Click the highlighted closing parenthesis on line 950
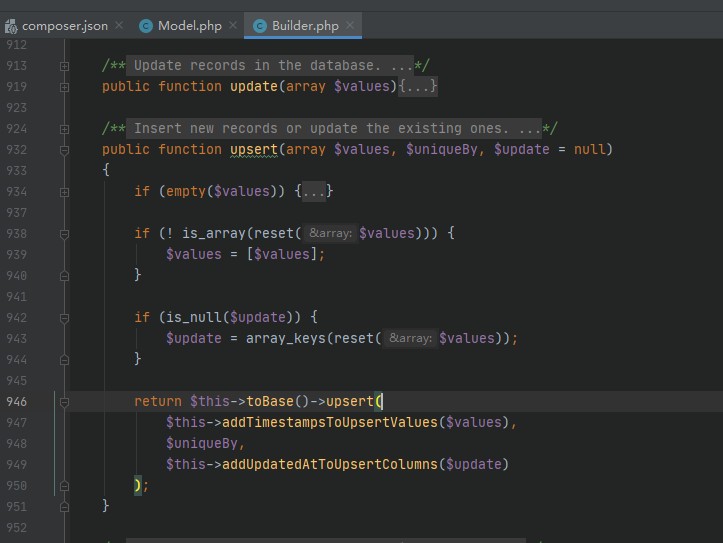This screenshot has width=723, height=543. (x=137, y=485)
